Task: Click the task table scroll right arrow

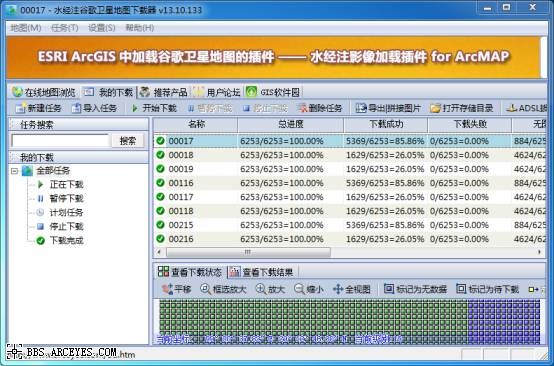Action: click(540, 252)
